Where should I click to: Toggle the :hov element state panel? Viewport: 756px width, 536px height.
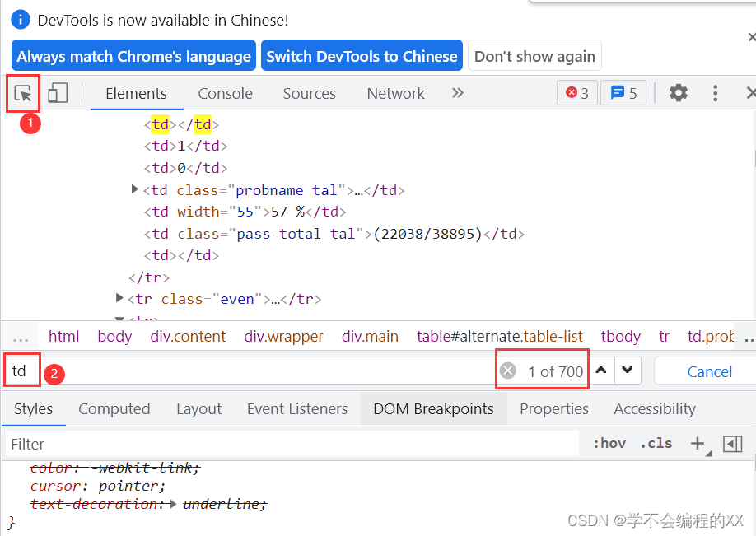pyautogui.click(x=609, y=443)
